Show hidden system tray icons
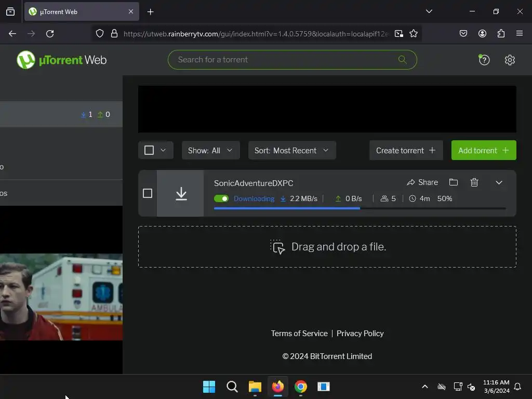Screen dimensions: 532x399 click(x=425, y=387)
